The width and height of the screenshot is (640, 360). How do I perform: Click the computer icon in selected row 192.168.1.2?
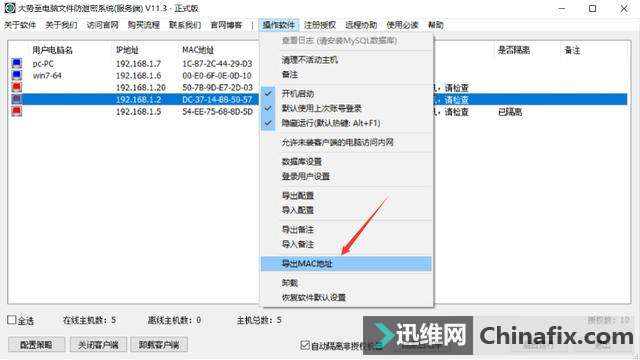tap(16, 99)
